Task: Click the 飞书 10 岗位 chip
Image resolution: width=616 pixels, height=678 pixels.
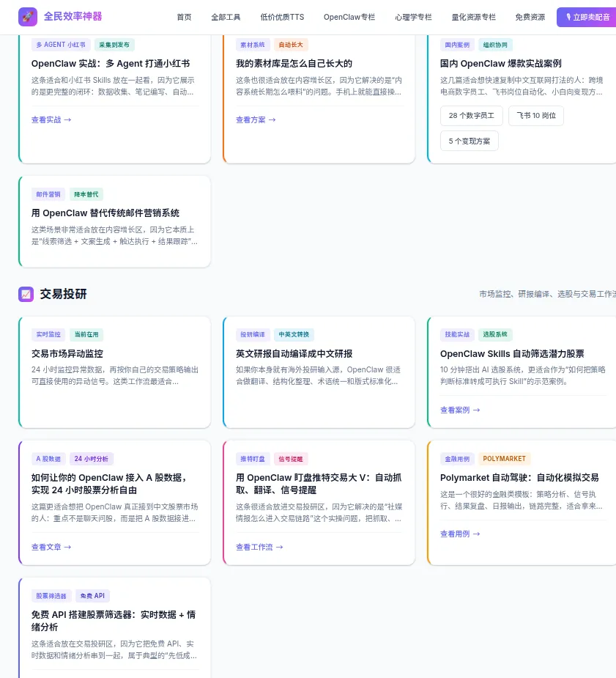Action: click(x=536, y=116)
